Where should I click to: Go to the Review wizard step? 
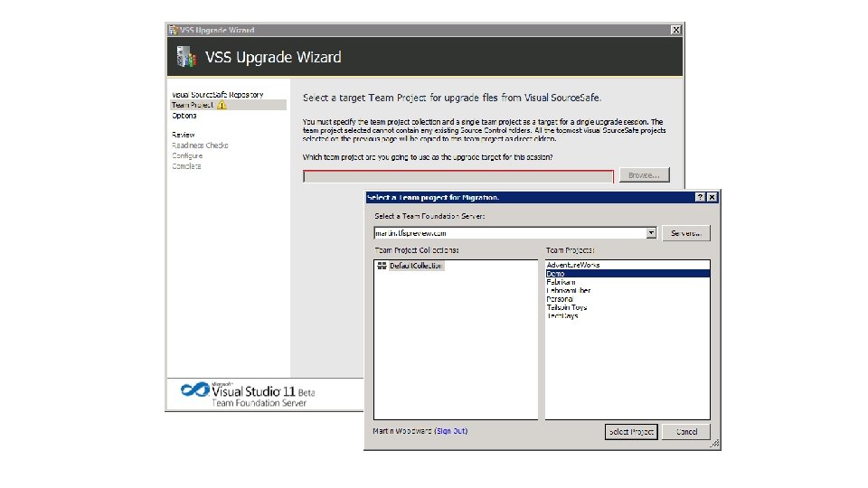[x=184, y=135]
